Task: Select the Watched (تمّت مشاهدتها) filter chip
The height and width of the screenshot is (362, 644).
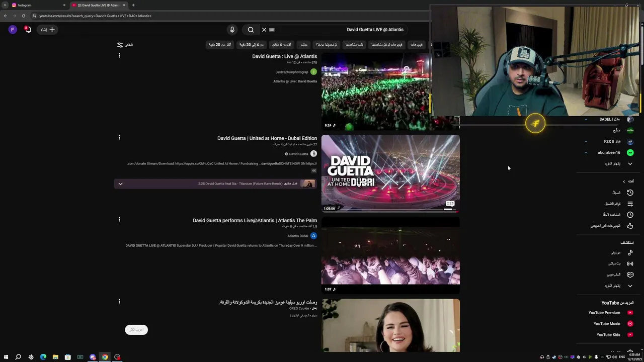Action: (355, 45)
